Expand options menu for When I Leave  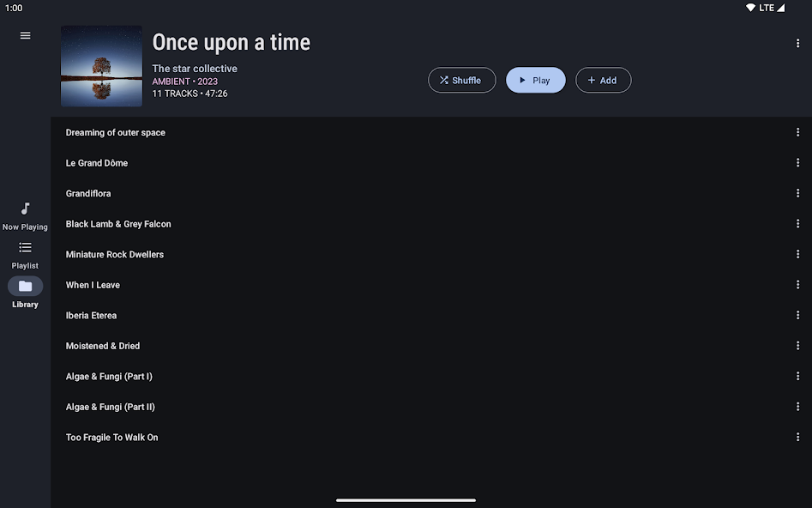pos(797,285)
